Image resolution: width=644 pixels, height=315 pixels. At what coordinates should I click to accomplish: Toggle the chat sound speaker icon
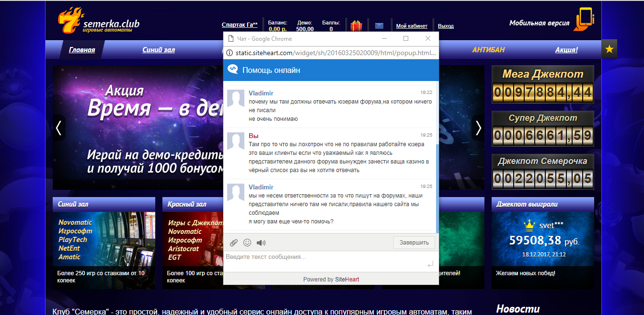[261, 243]
